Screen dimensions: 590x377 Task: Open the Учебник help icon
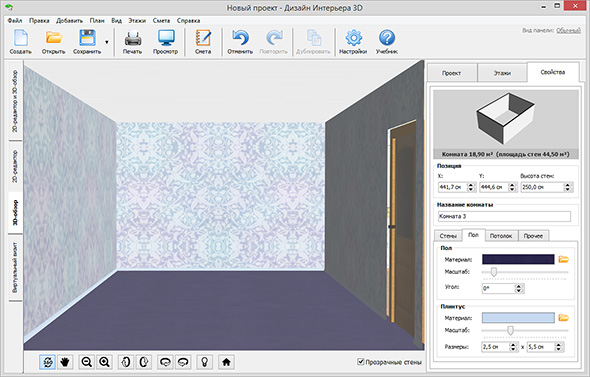(x=387, y=41)
